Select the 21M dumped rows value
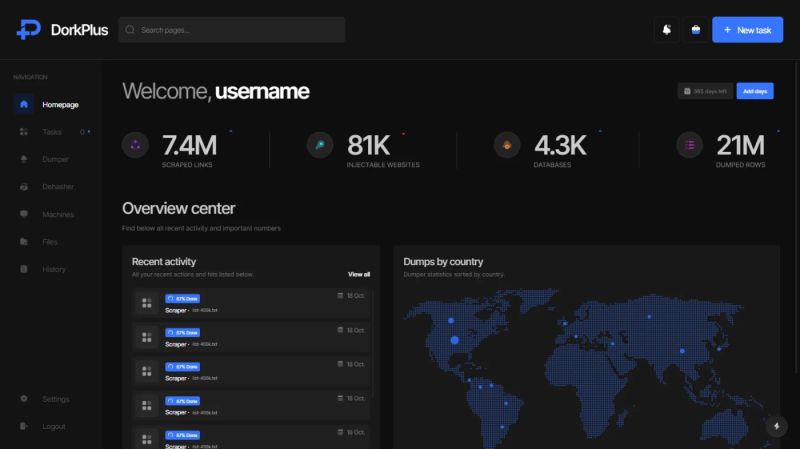Screen dimensions: 800x449 (740, 145)
